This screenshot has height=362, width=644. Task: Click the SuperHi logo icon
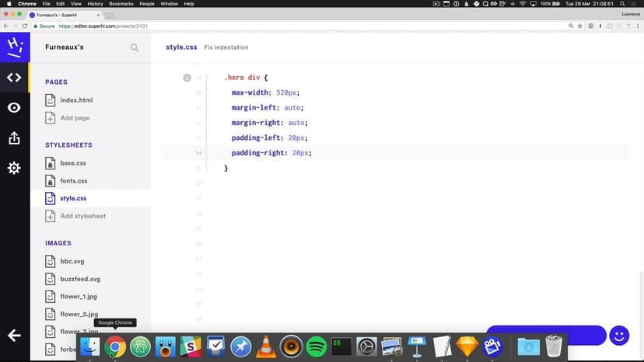(14, 47)
